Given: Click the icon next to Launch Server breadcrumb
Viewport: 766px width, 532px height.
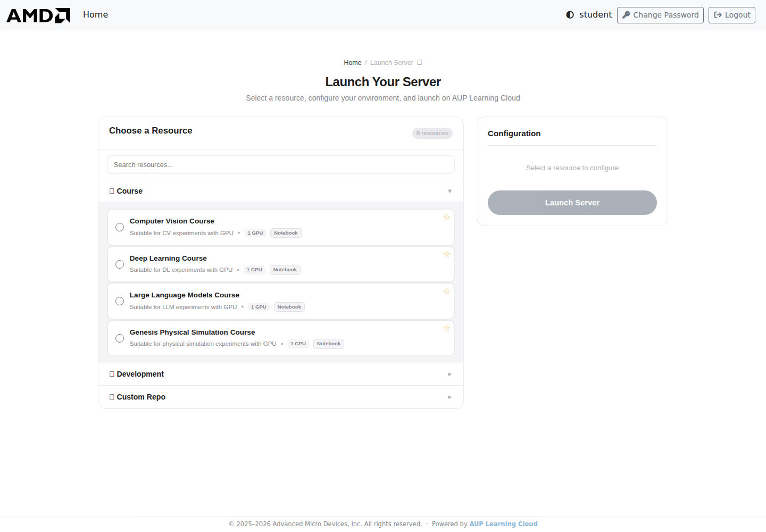Looking at the screenshot, I should (420, 62).
